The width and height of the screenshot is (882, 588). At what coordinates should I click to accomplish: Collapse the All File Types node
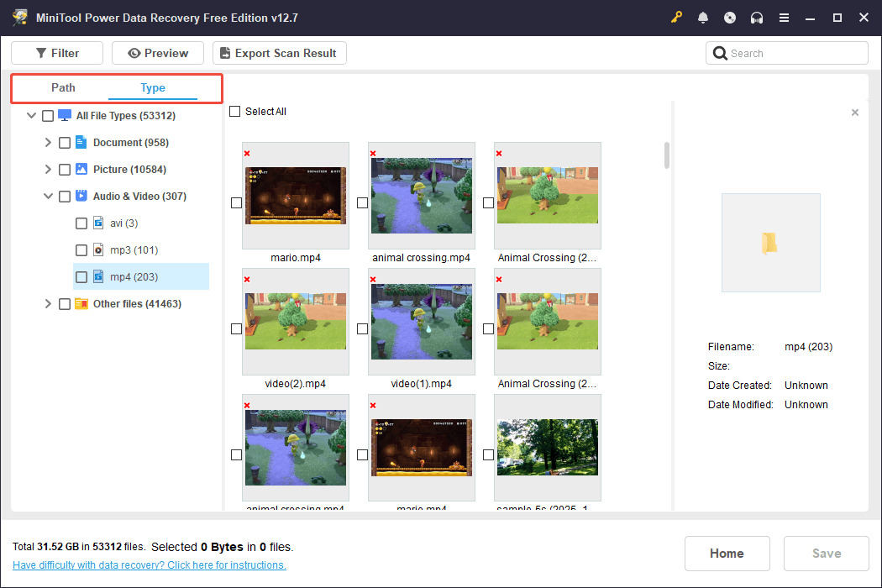31,115
